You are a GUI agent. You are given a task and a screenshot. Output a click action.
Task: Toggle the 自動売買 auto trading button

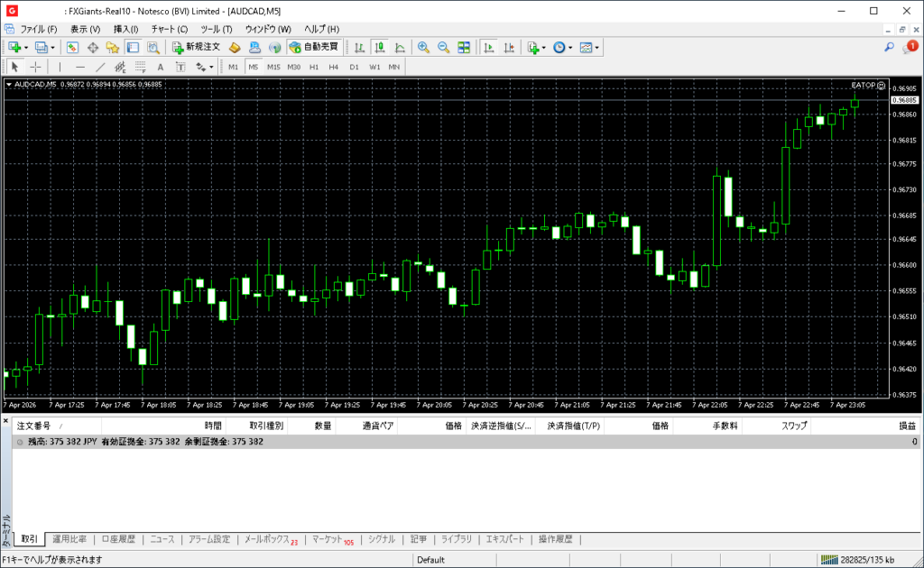coord(314,47)
